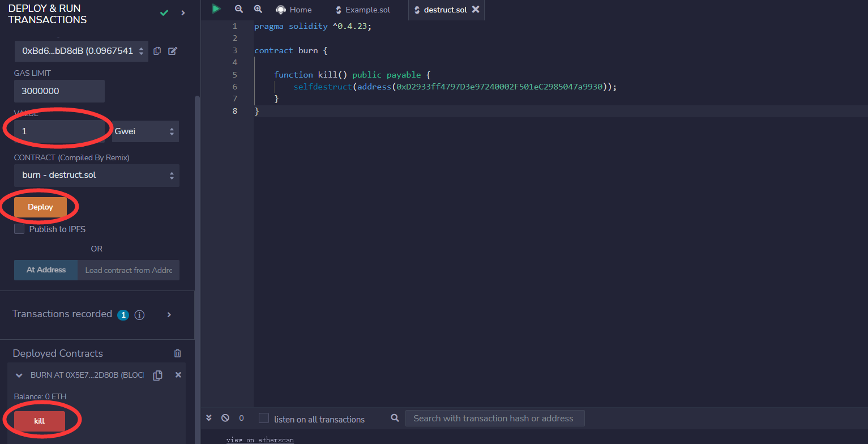868x444 pixels.
Task: Click the function kill() public payable line
Action: [352, 75]
